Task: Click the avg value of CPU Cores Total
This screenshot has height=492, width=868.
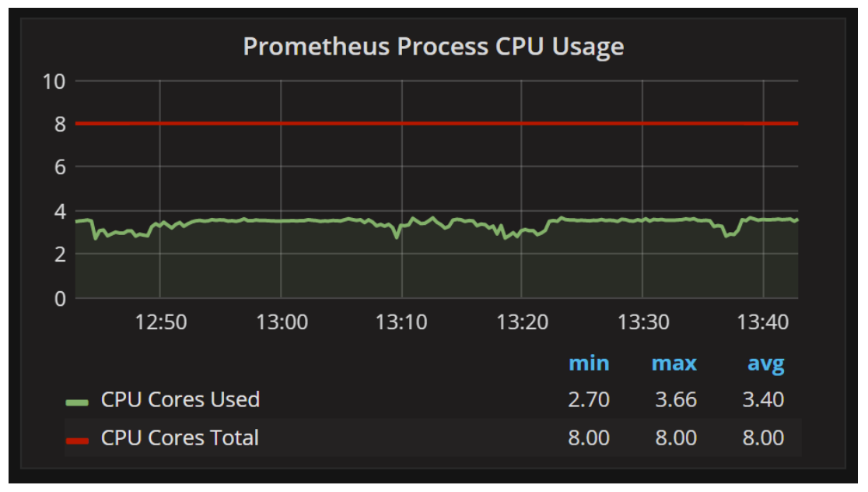Action: tap(762, 438)
